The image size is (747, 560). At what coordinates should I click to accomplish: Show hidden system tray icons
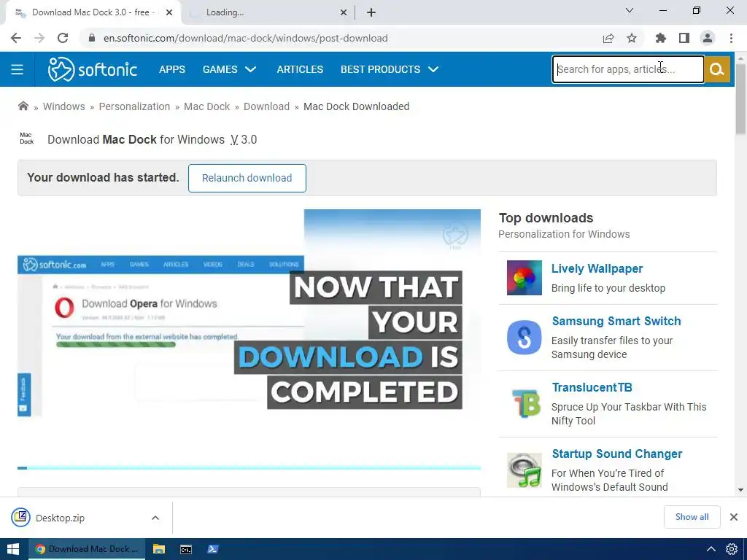[711, 549]
